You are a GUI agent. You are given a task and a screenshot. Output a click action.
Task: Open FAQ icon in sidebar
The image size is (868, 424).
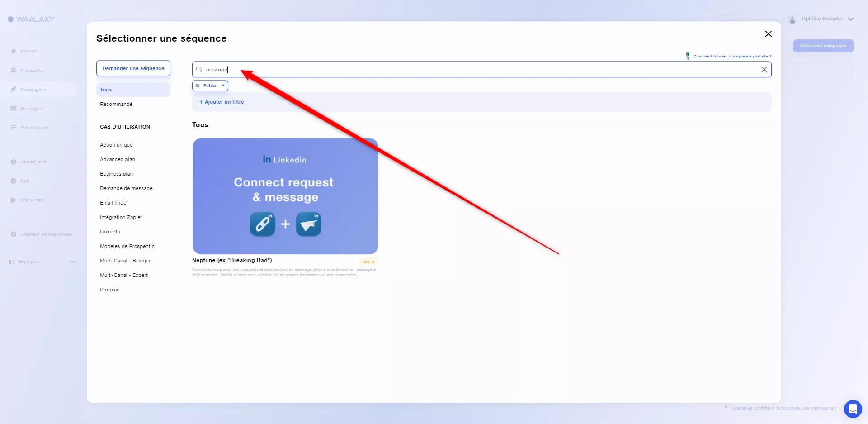13,181
